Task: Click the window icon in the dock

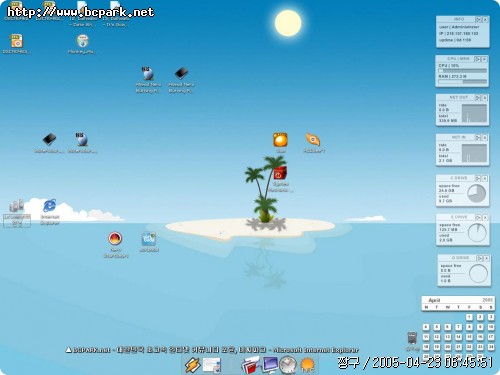Action: 212,365
